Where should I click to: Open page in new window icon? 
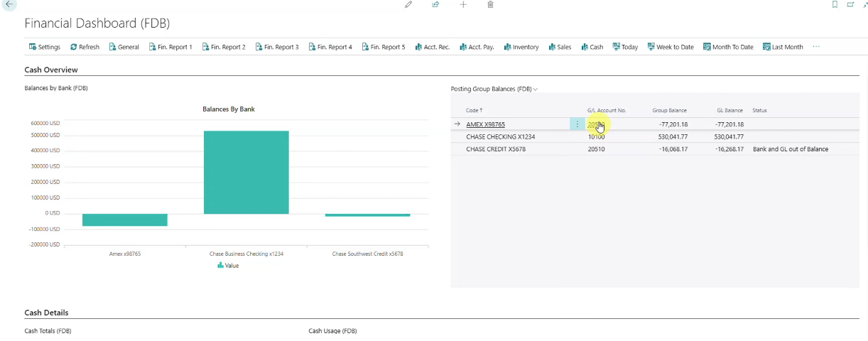click(850, 5)
